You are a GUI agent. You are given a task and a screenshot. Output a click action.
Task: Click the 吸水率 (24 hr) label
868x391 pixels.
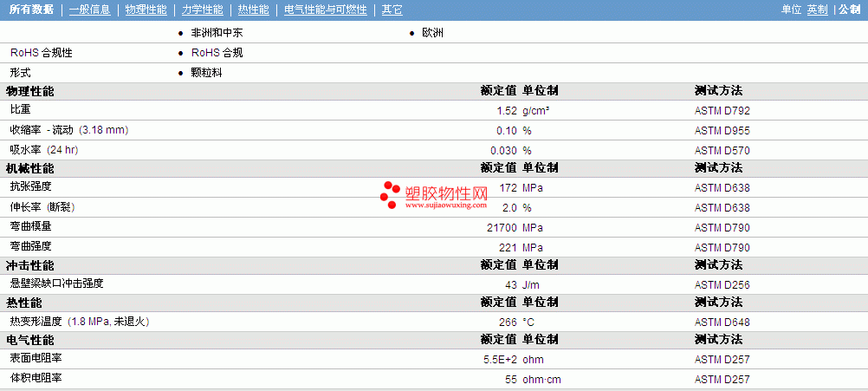(x=43, y=150)
